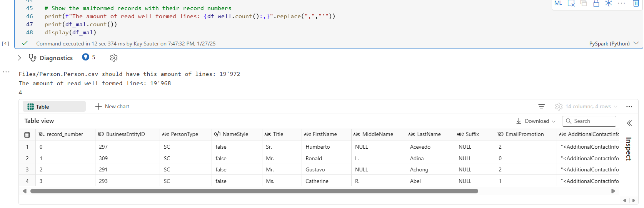Freeze the cell with the snowflake icon
The height and width of the screenshot is (208, 644).
(609, 3)
